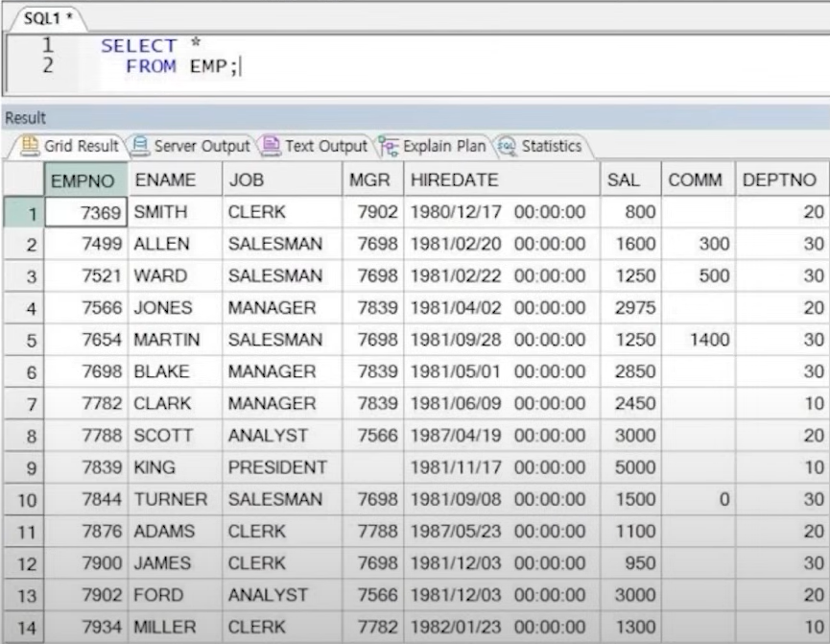Click the ENAME column header
The width and height of the screenshot is (830, 644).
click(x=176, y=179)
